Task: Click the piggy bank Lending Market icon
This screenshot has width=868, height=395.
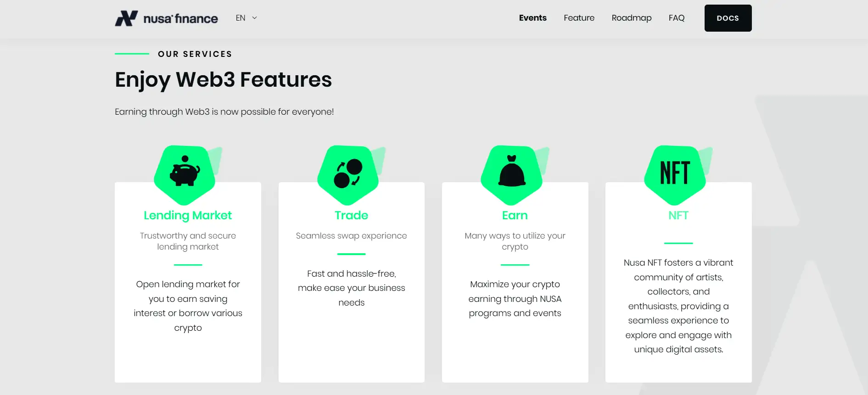Action: pos(185,173)
